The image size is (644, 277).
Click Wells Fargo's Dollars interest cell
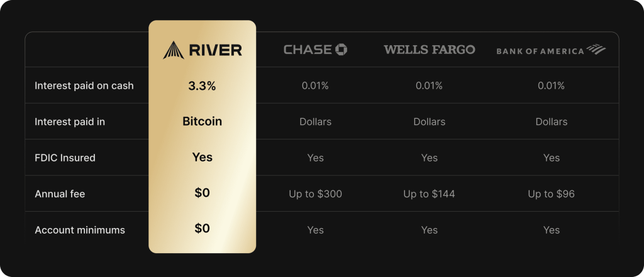[x=430, y=122]
